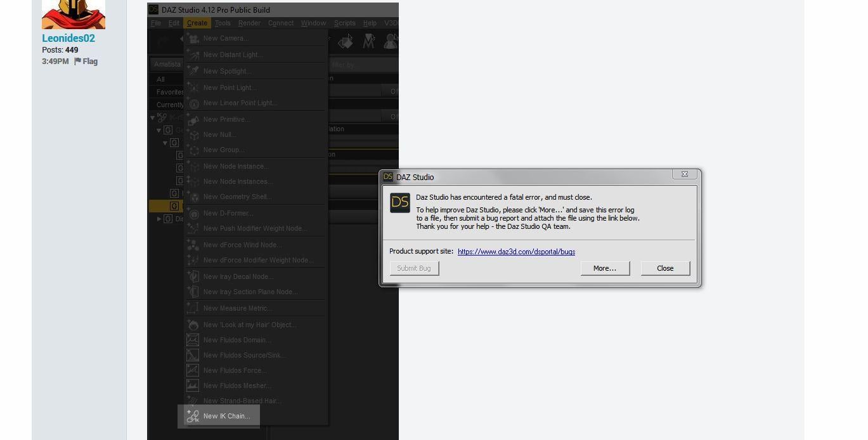The height and width of the screenshot is (440, 868).
Task: Click the New Camera icon in Create menu
Action: pyautogui.click(x=193, y=38)
